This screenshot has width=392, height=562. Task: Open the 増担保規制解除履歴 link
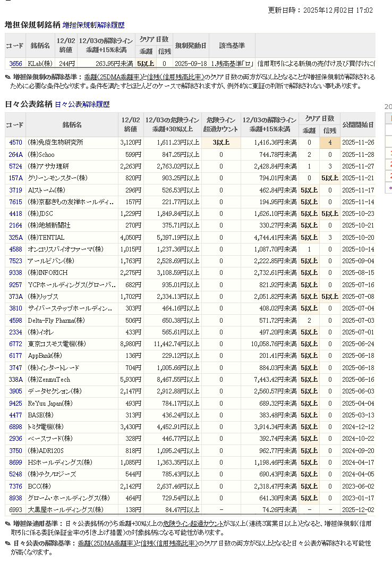[93, 25]
